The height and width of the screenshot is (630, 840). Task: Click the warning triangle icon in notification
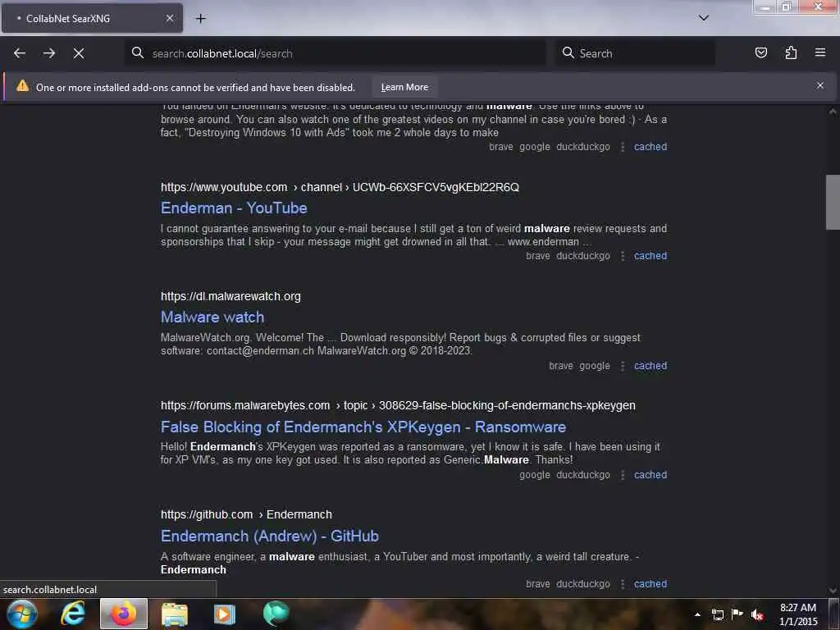(22, 85)
